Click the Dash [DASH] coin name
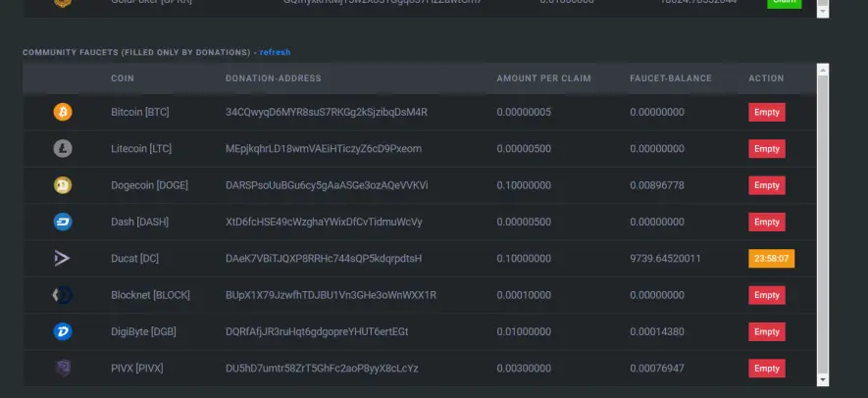Screen dimensions: 868x398 pyautogui.click(x=139, y=222)
